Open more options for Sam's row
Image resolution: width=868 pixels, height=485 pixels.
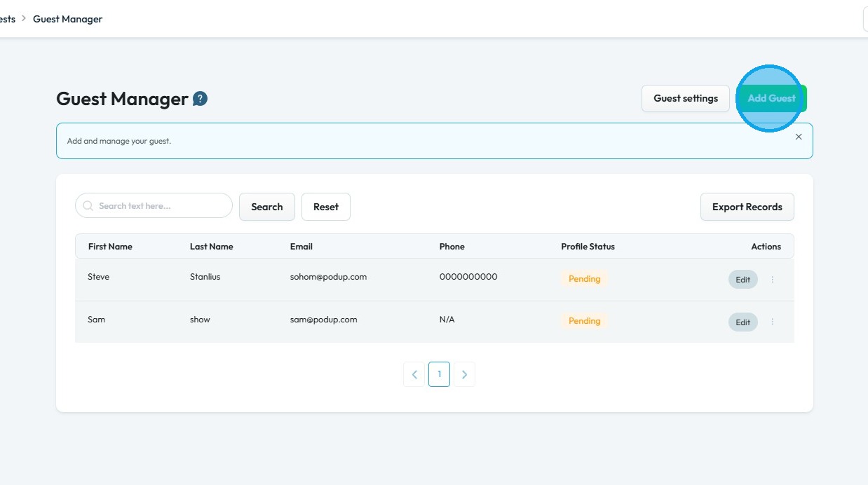(x=773, y=322)
